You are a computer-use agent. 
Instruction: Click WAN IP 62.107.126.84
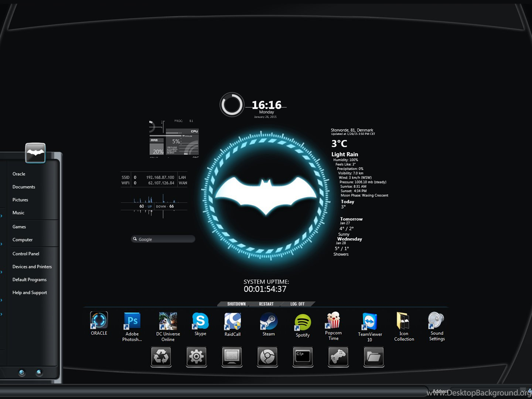(161, 183)
